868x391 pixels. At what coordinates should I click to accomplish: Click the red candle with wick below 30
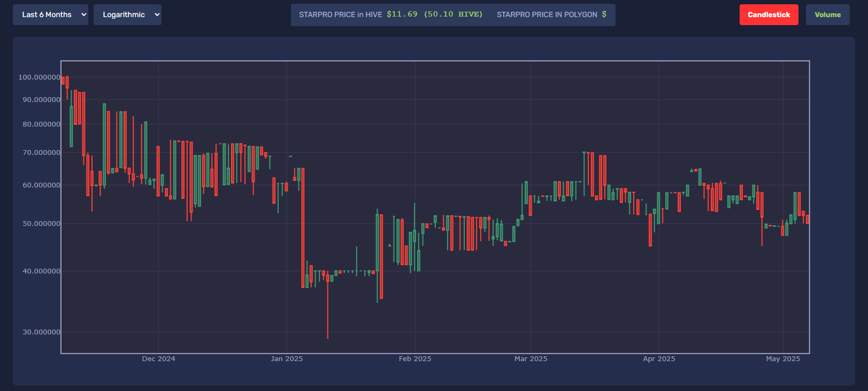coord(328,304)
